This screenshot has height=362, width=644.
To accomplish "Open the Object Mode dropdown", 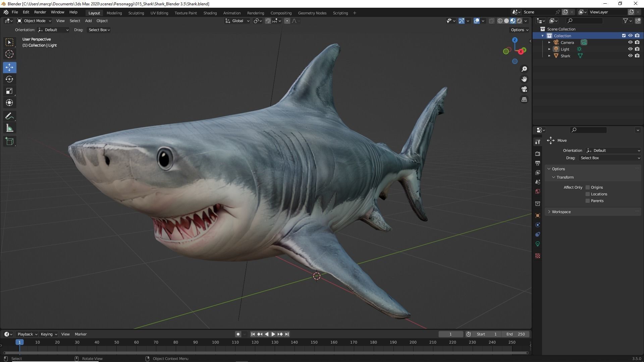I will coord(34,21).
